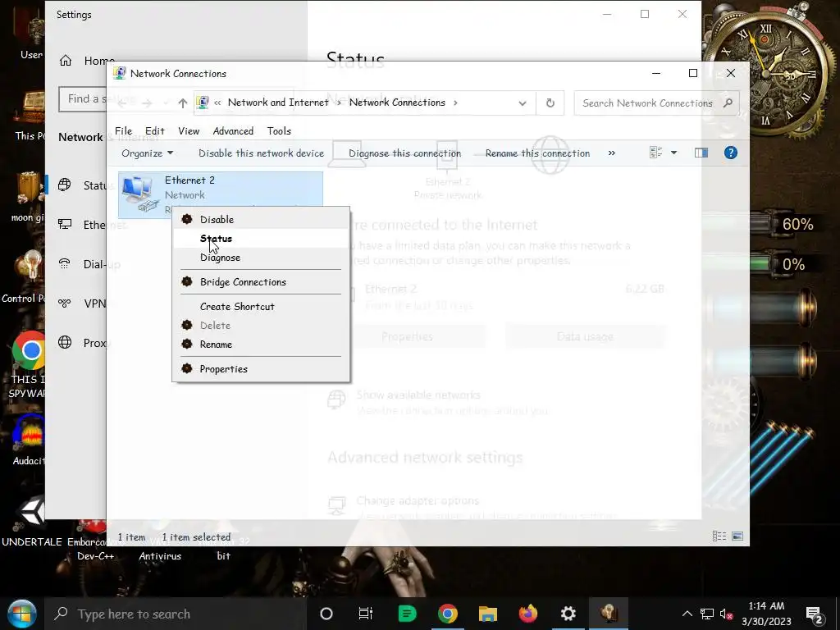840x630 pixels.
Task: Click the Proxy globe icon in Settings
Action: 65,342
